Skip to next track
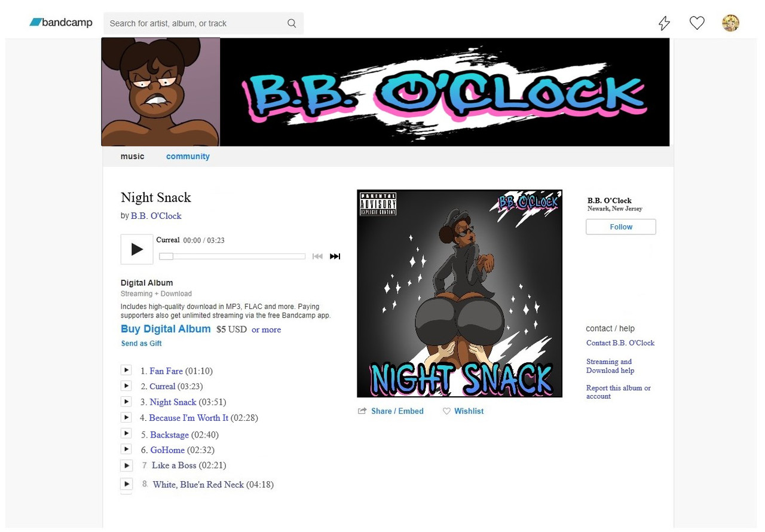This screenshot has height=532, width=765. click(x=335, y=256)
